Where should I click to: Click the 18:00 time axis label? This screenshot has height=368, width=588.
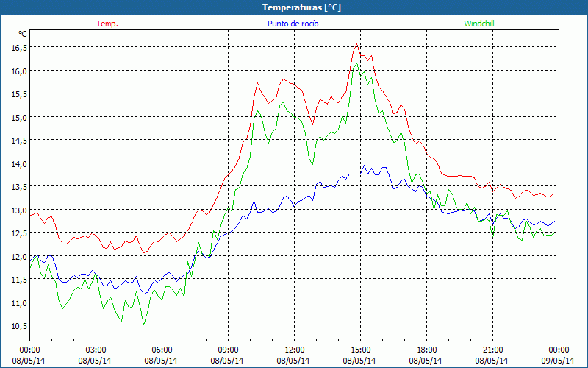[x=426, y=350]
